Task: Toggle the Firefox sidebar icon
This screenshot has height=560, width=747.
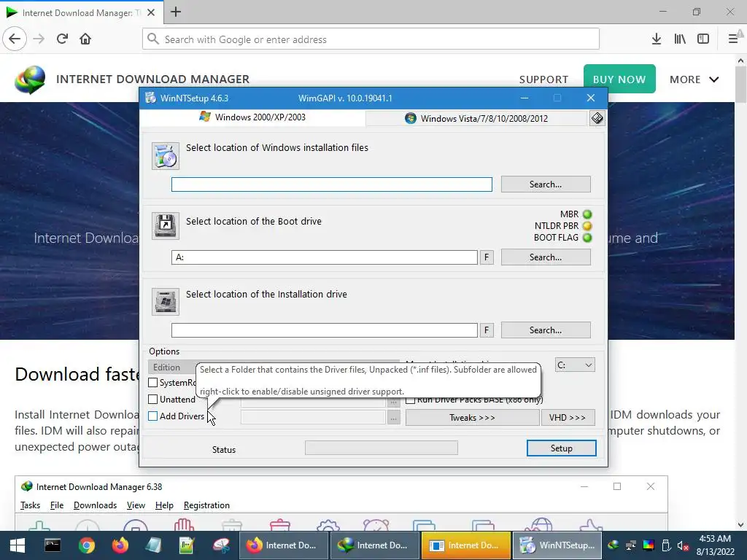Action: pyautogui.click(x=703, y=39)
